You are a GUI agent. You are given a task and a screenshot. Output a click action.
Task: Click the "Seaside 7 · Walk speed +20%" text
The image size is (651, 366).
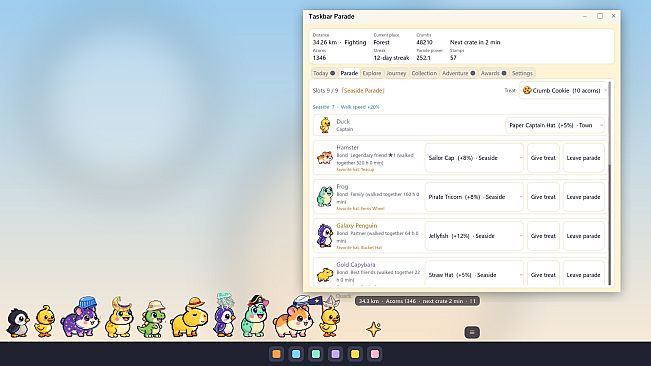coord(346,107)
